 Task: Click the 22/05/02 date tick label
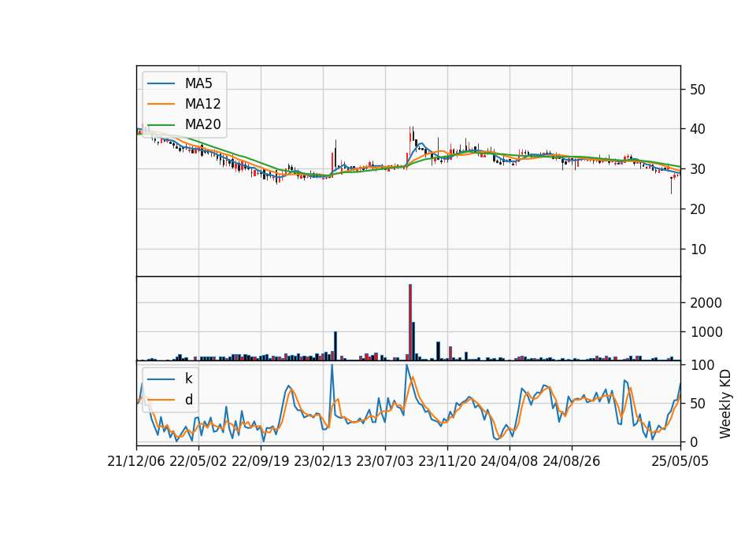coord(198,461)
